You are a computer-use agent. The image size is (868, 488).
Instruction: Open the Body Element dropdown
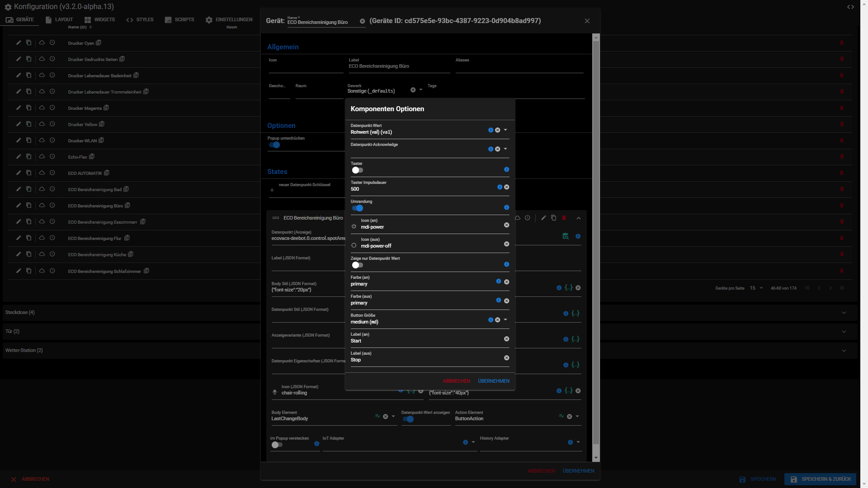393,417
